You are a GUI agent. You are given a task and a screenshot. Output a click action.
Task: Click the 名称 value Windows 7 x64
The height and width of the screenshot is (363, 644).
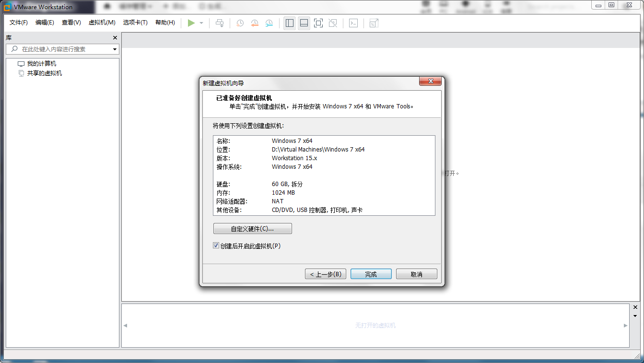(292, 141)
